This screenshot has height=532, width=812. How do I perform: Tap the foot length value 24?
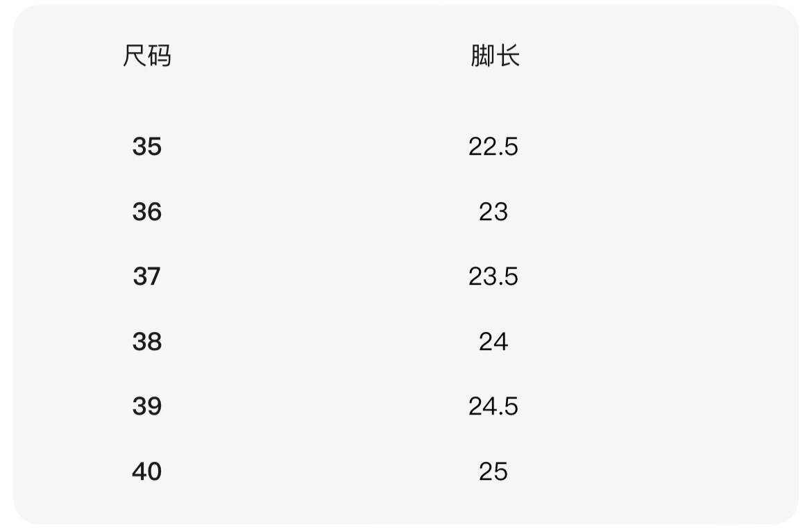[x=493, y=342]
